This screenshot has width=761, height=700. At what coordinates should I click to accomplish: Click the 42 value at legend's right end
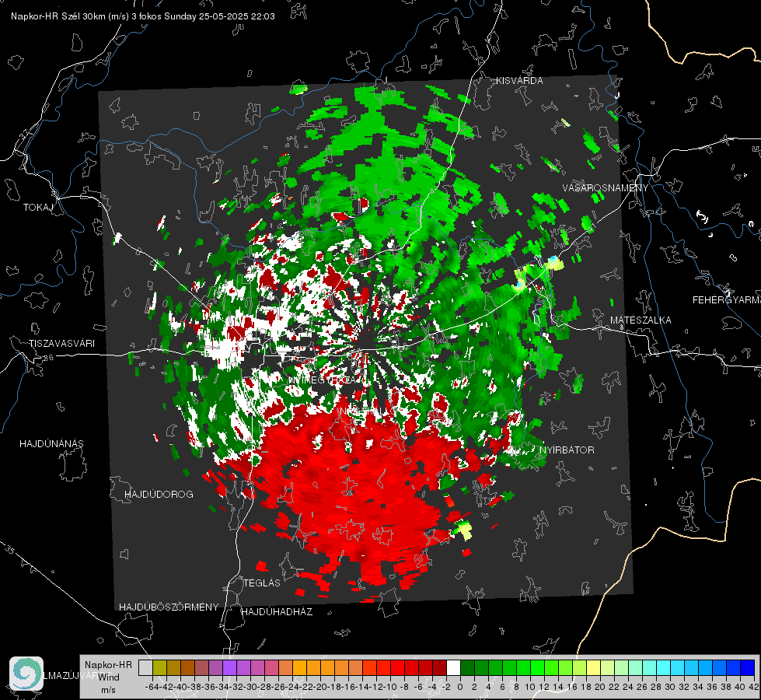click(x=753, y=687)
